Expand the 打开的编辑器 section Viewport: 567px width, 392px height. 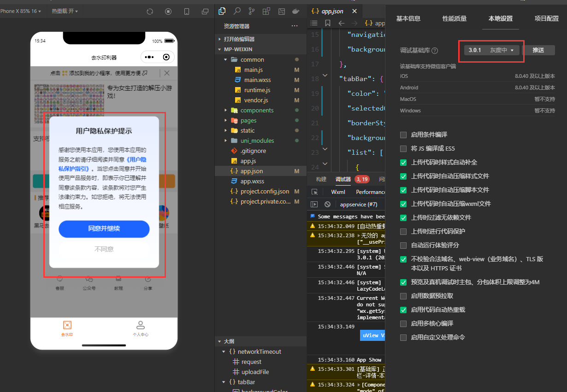pyautogui.click(x=261, y=39)
